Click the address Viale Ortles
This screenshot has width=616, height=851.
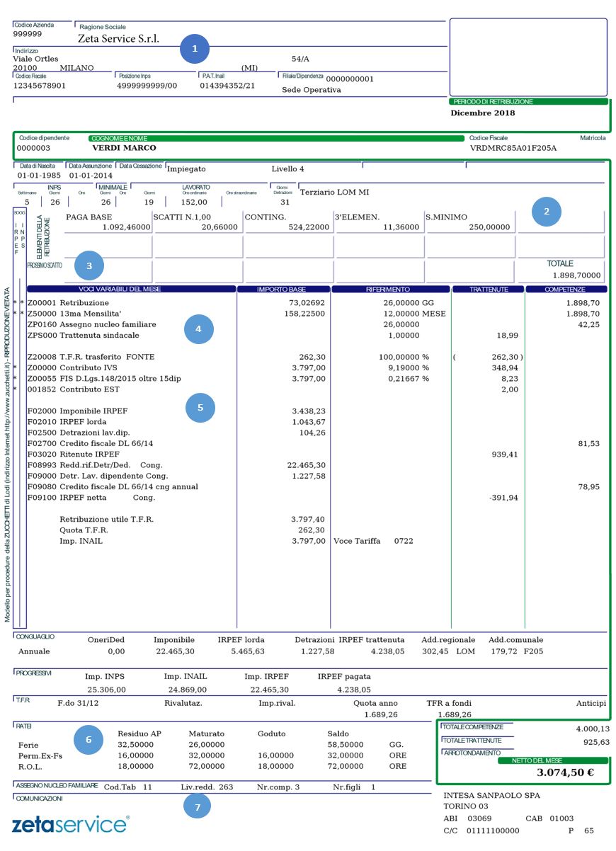tap(36, 59)
